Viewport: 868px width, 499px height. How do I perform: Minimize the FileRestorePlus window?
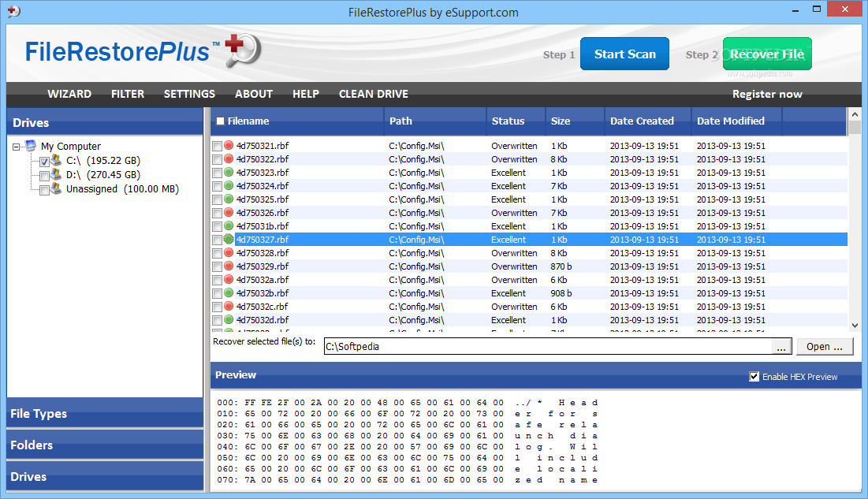[795, 9]
